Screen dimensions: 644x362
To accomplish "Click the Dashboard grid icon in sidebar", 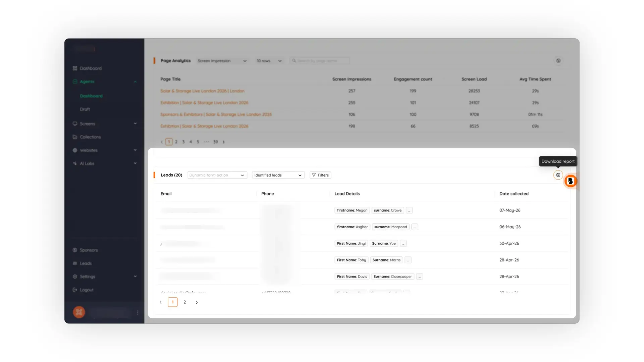I will point(75,68).
